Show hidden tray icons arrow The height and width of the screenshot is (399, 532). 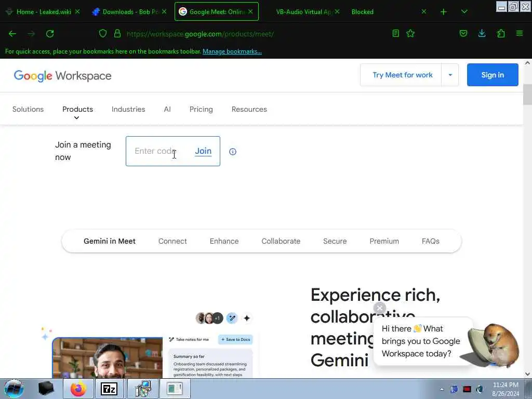click(x=442, y=389)
